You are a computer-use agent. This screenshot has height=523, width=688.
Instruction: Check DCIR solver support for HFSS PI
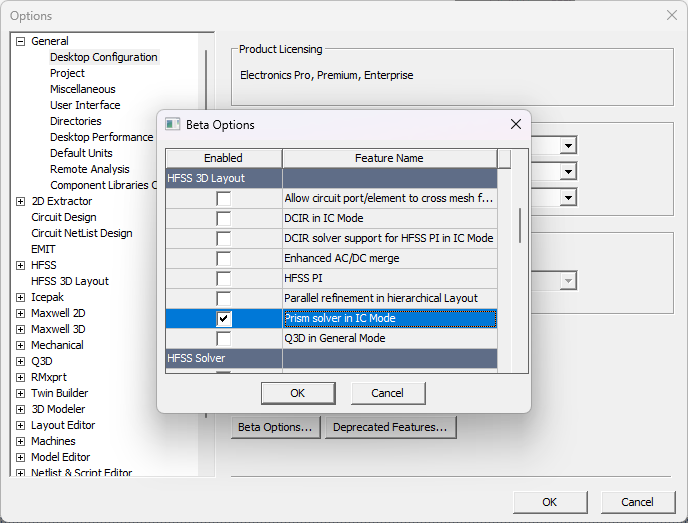(x=223, y=239)
